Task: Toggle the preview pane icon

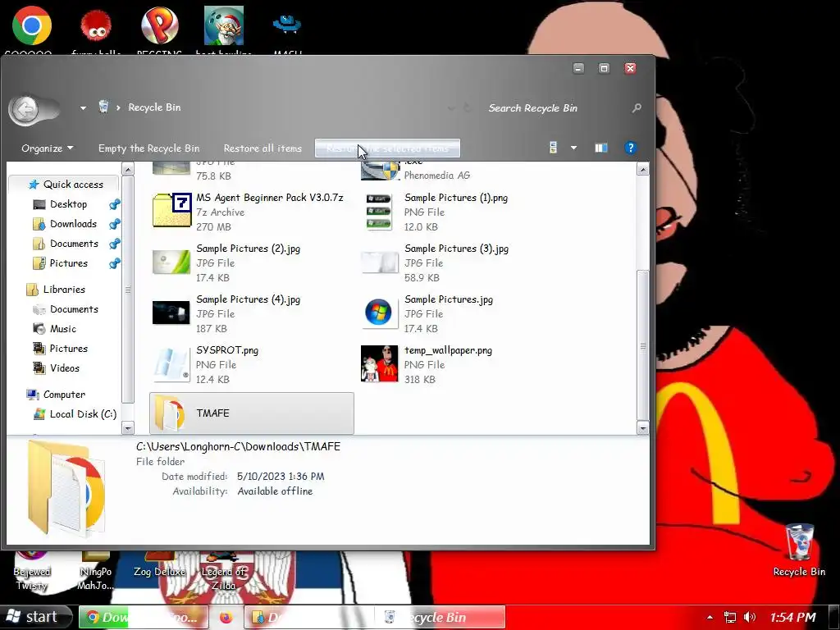Action: pyautogui.click(x=601, y=148)
